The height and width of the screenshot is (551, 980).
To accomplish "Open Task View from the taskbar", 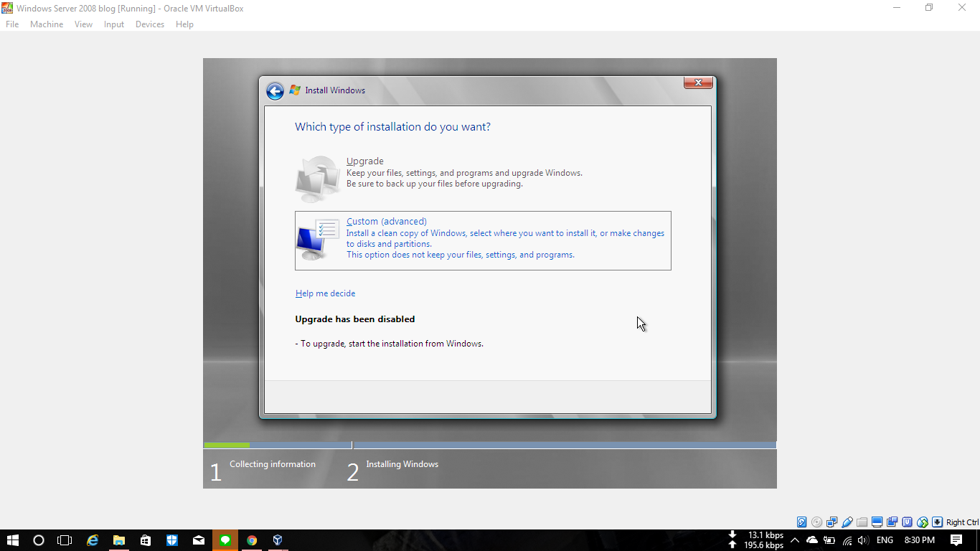I will click(65, 540).
